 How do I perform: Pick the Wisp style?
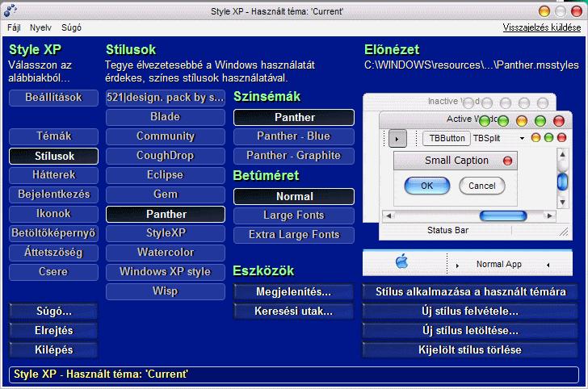(x=166, y=291)
